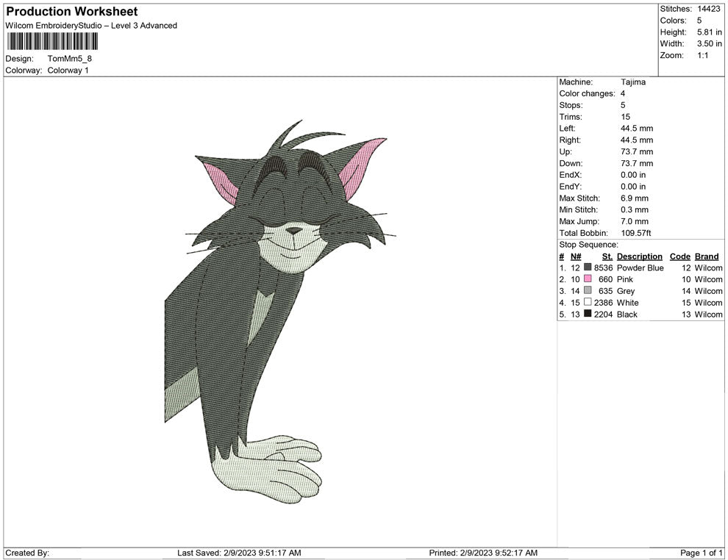Click the Max Jump value 7.0 mm
728x560 pixels.
pyautogui.click(x=635, y=221)
